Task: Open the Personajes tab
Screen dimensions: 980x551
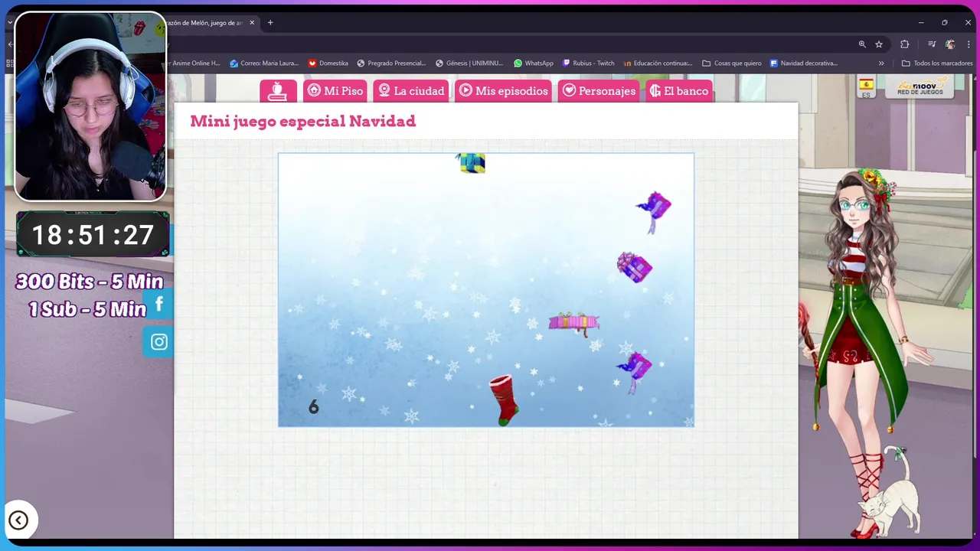Action: [598, 91]
